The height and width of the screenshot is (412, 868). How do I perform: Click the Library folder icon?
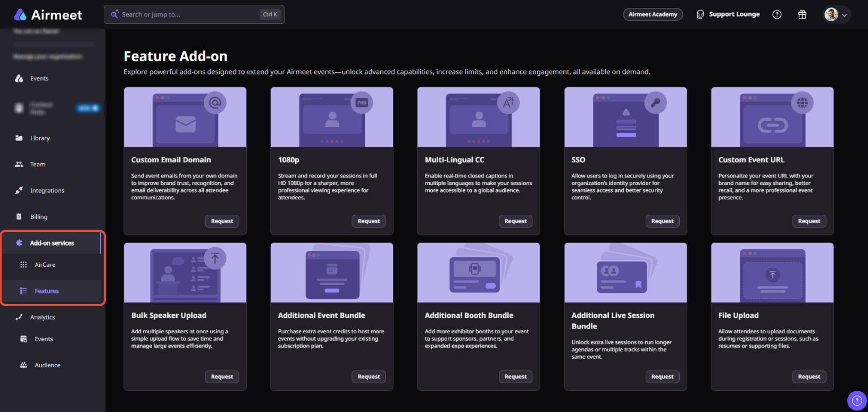19,138
